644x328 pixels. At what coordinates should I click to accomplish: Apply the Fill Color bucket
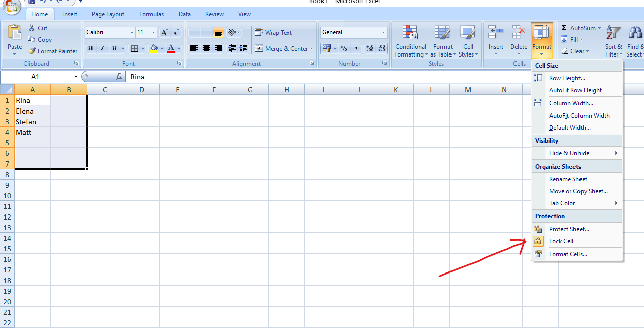click(x=154, y=49)
